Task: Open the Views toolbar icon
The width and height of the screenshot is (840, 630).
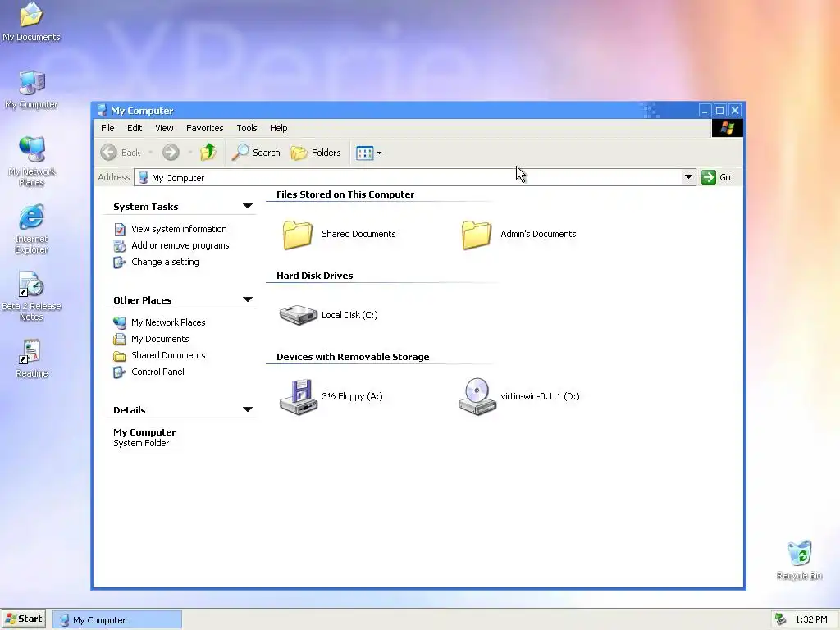Action: [x=365, y=153]
